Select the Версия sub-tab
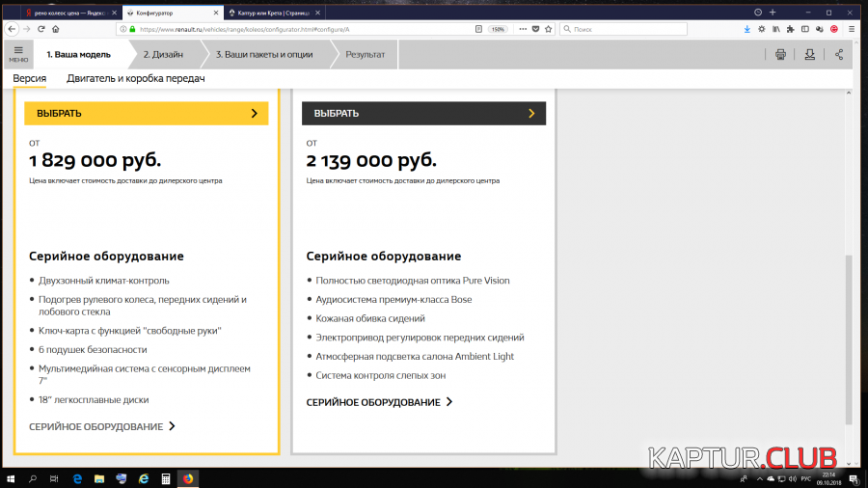 (x=29, y=78)
